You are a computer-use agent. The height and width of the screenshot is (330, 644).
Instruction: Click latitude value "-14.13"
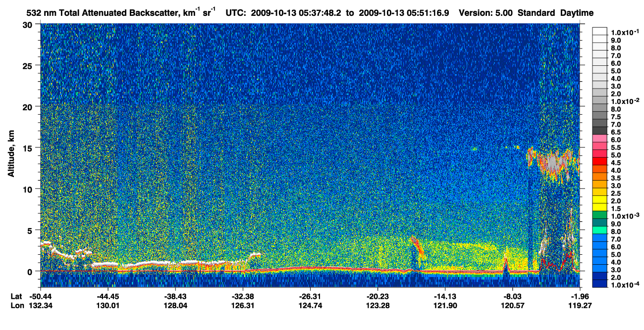click(x=445, y=296)
